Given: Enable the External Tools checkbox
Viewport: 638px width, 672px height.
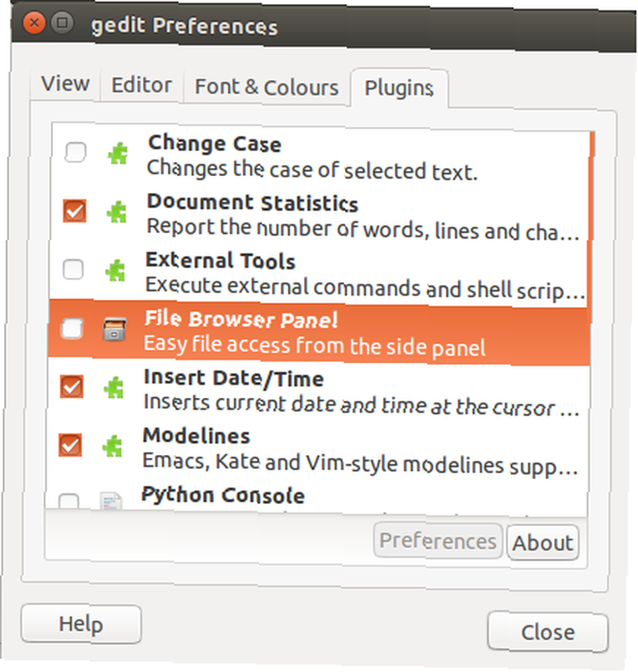Looking at the screenshot, I should pos(73,269).
